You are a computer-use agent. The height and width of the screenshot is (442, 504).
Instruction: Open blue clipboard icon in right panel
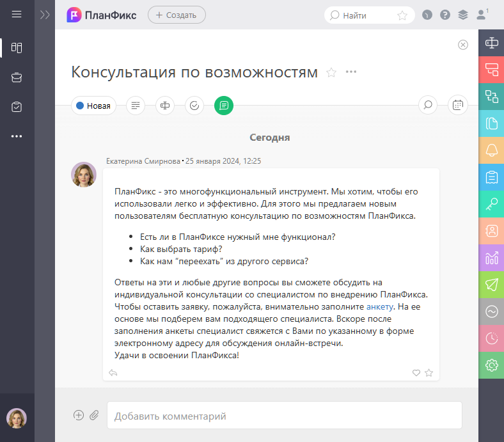coord(491,177)
